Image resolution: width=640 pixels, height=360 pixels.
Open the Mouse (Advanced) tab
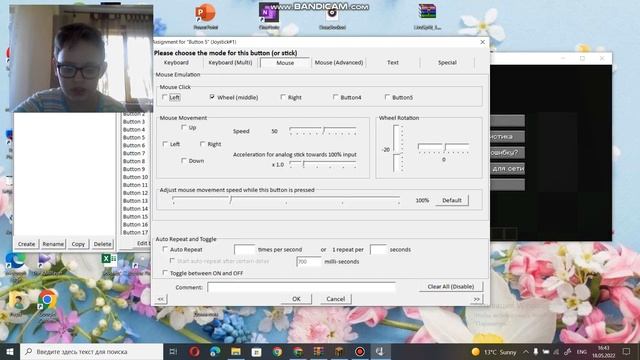tap(339, 62)
